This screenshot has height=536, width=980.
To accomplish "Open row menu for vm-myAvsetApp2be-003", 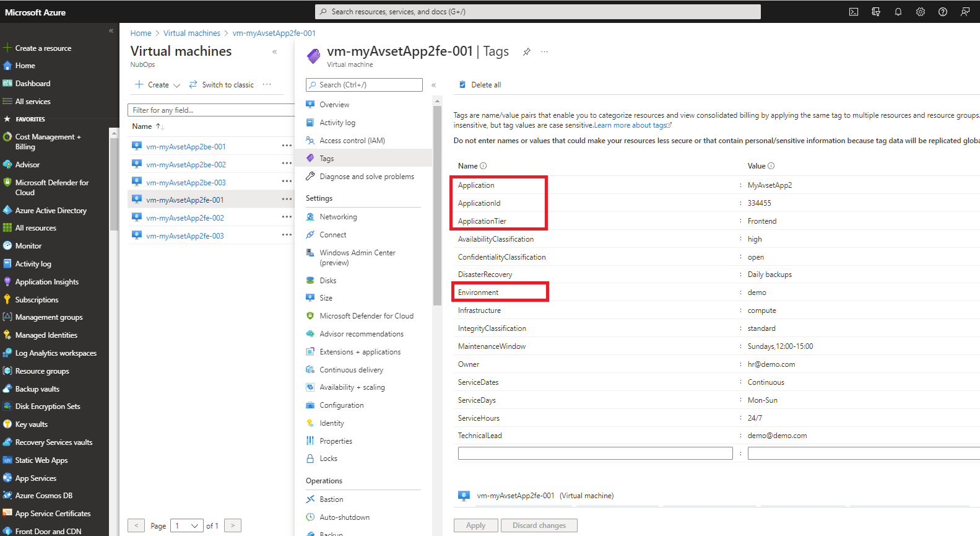I will coord(287,182).
